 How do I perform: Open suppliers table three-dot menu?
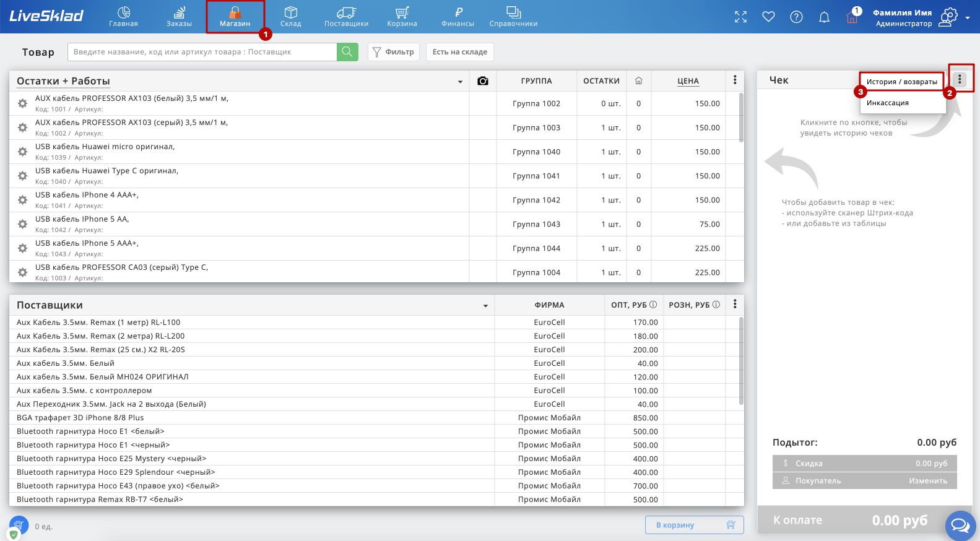click(x=735, y=304)
